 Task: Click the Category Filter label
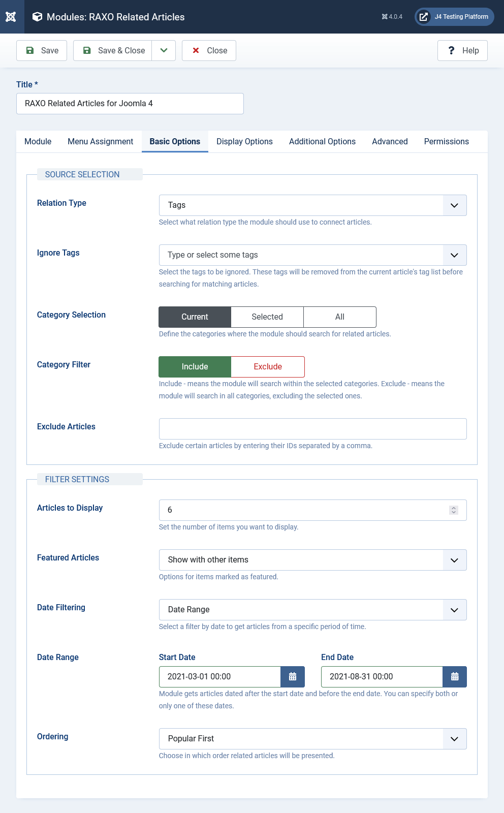64,365
